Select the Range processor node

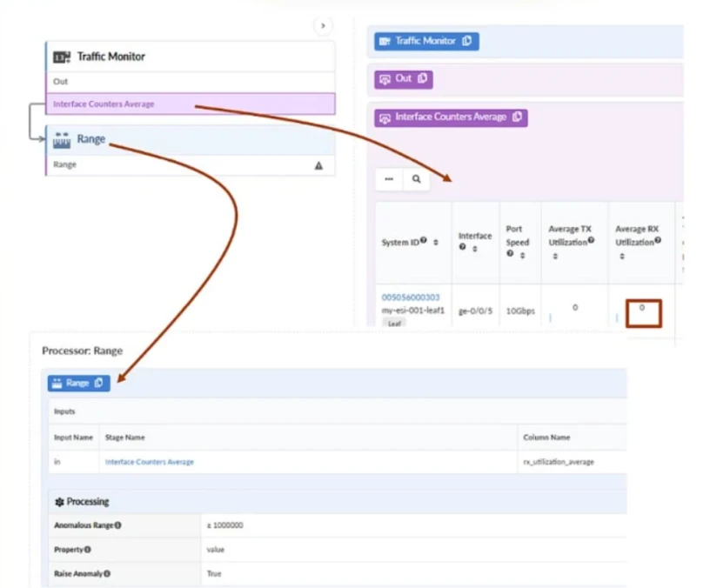(190, 138)
